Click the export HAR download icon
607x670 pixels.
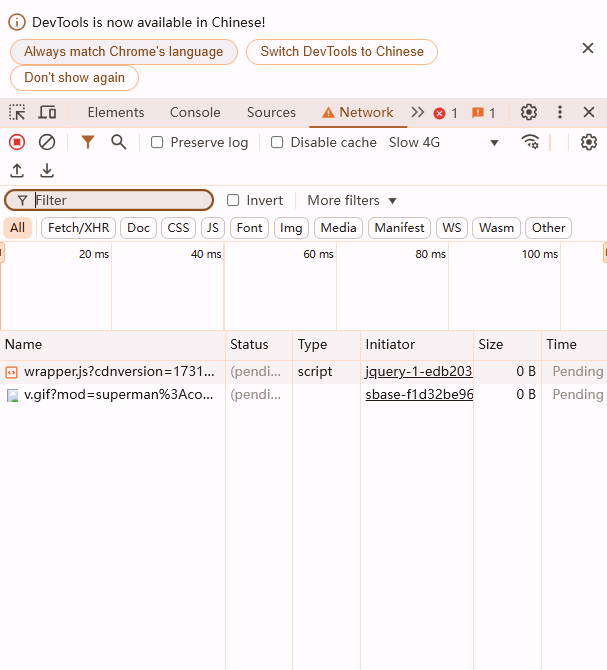tap(47, 170)
